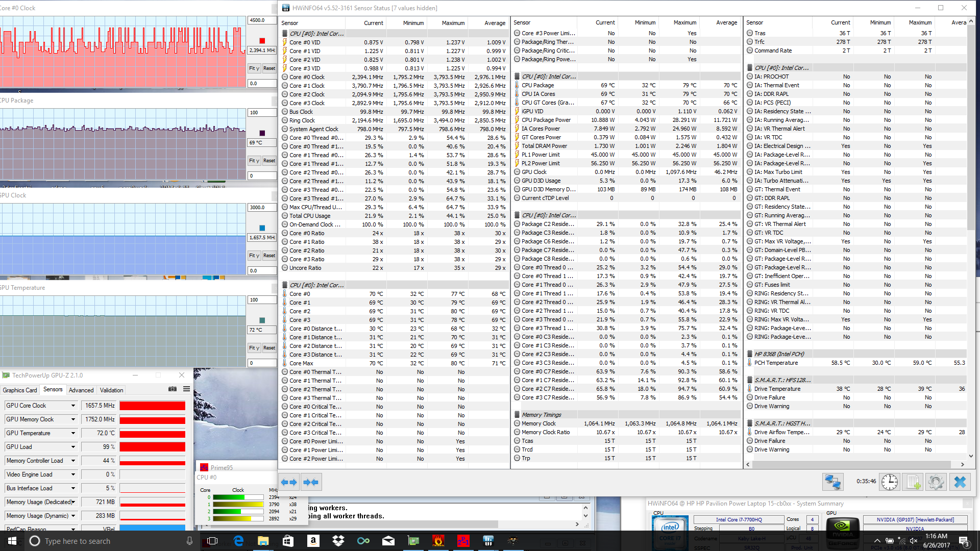This screenshot has height=551, width=980.
Task: Expand the GPU Core Clock sensor dropdown
Action: click(x=73, y=406)
